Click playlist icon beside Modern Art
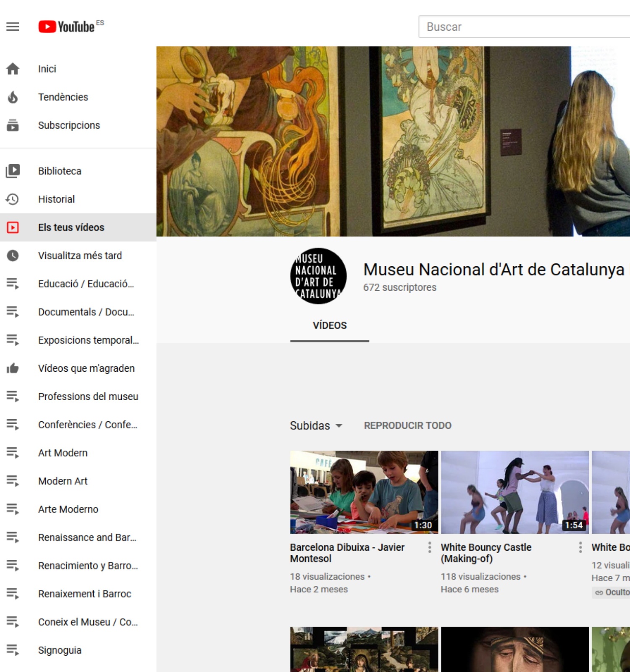This screenshot has height=672, width=630. 13,481
